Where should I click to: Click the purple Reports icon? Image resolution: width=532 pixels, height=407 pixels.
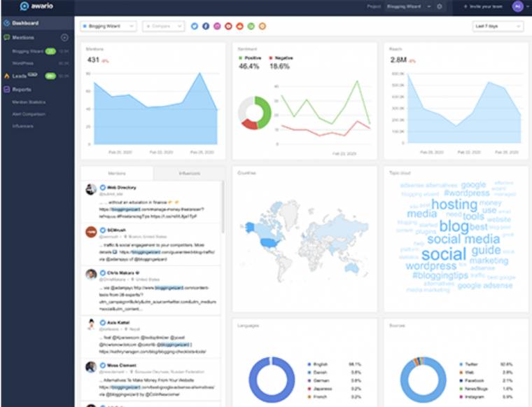7,90
